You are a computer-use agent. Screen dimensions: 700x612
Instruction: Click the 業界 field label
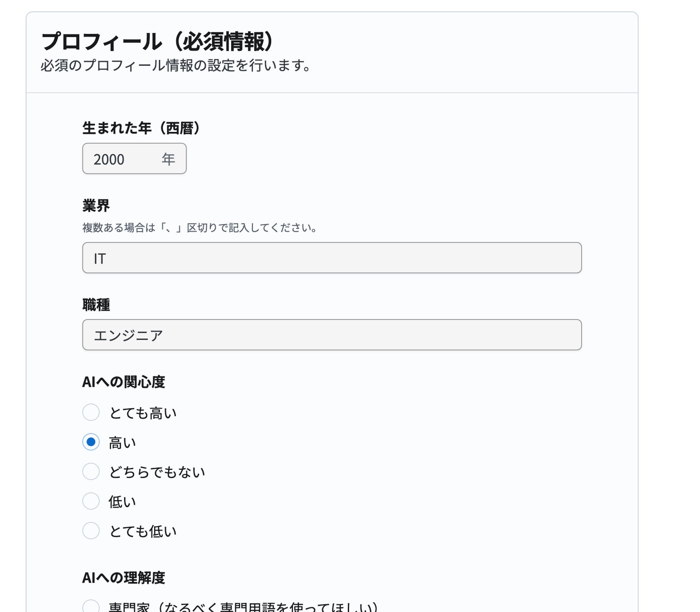(96, 206)
